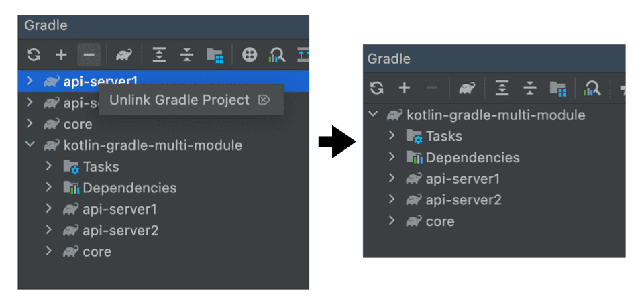Click Execute Gradle Task elephant in the right toolbar

[x=468, y=88]
